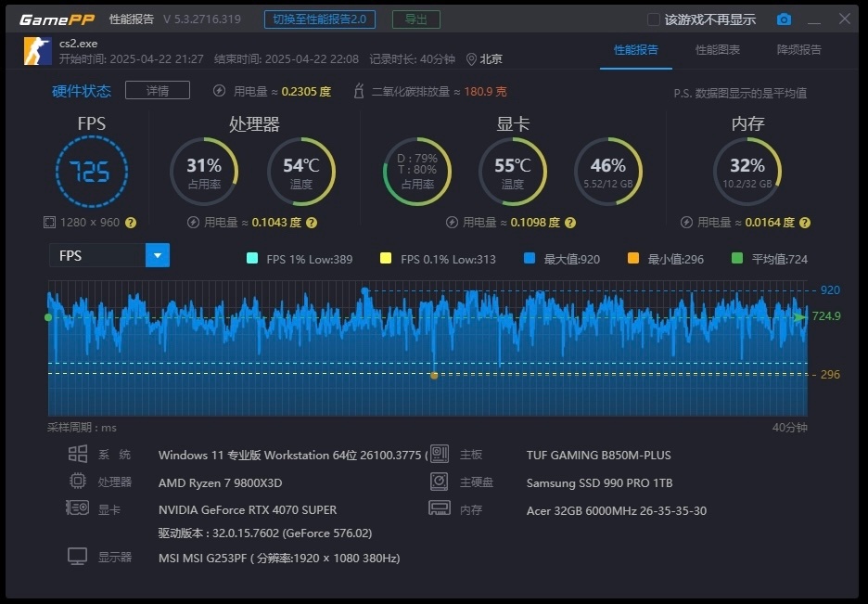Click the GPU D:79% T:80% usage gauge

(x=417, y=172)
